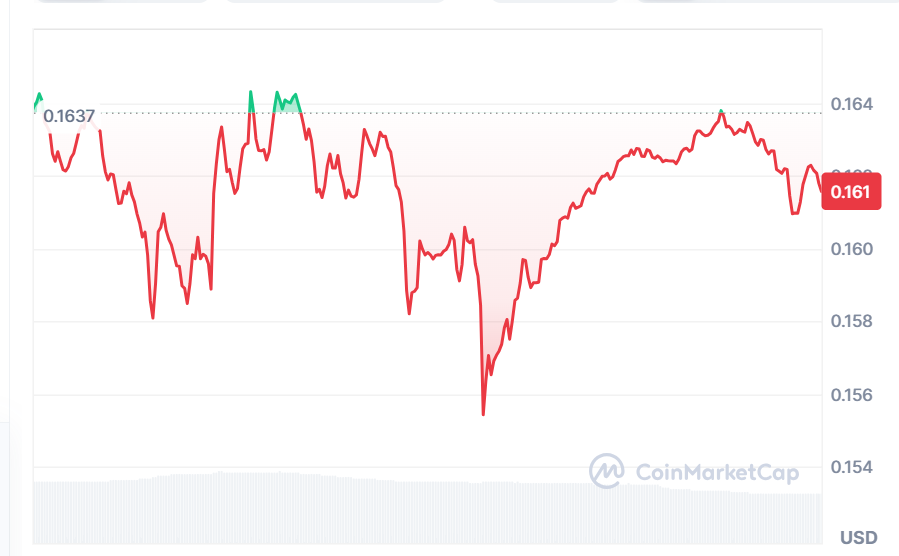This screenshot has height=556, width=899.
Task: Click the wide green cluster above the dotted line
Action: tap(287, 101)
